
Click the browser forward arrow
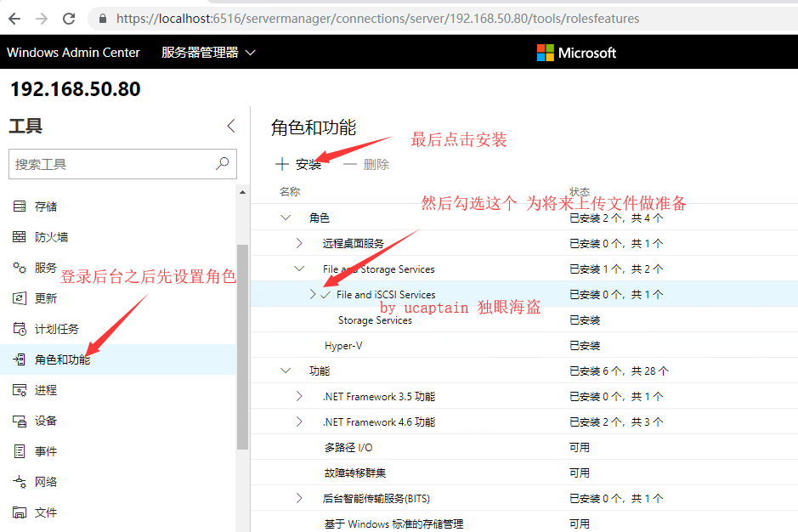(x=42, y=19)
